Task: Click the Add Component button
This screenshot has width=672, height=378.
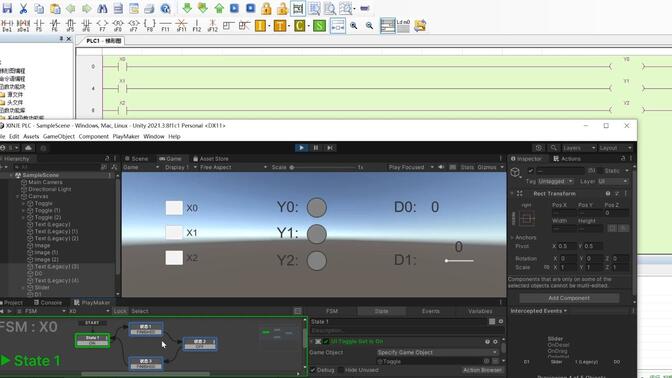Action: pos(569,298)
